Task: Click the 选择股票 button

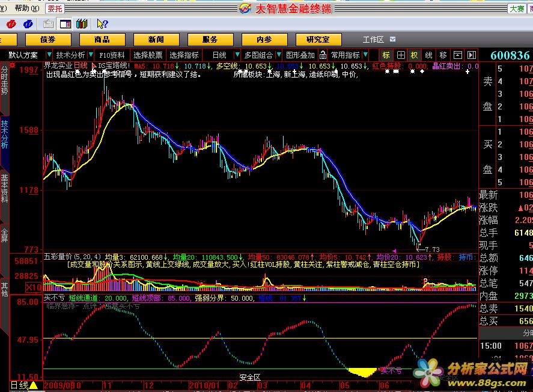Action: pyautogui.click(x=148, y=55)
